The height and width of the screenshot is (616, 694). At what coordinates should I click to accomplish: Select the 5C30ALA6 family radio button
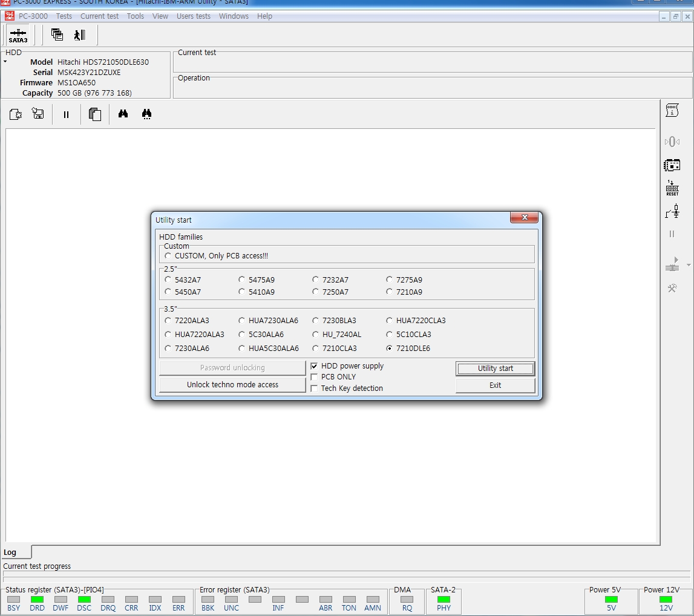pos(241,335)
